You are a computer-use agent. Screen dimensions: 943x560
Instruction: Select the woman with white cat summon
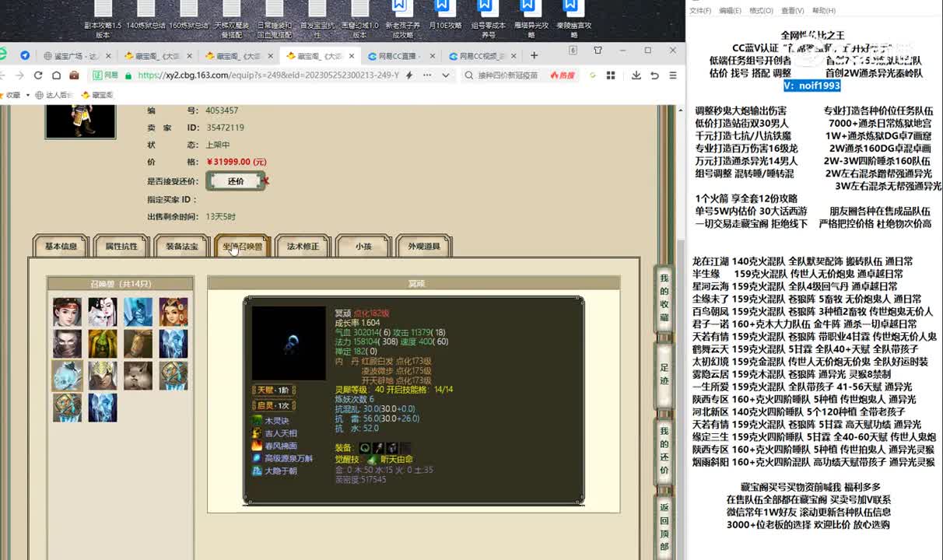(103, 312)
